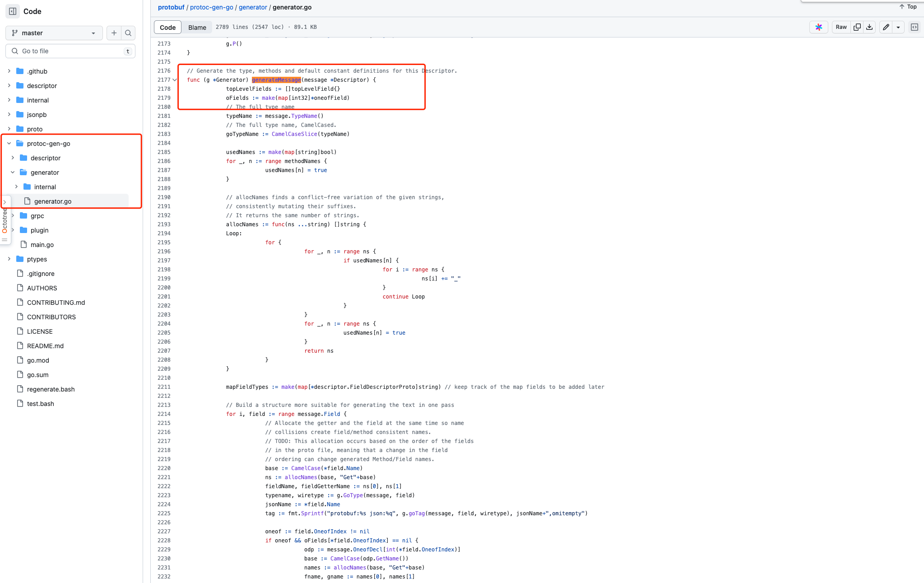The image size is (924, 583).
Task: Switch to the Blame tab
Action: point(197,27)
